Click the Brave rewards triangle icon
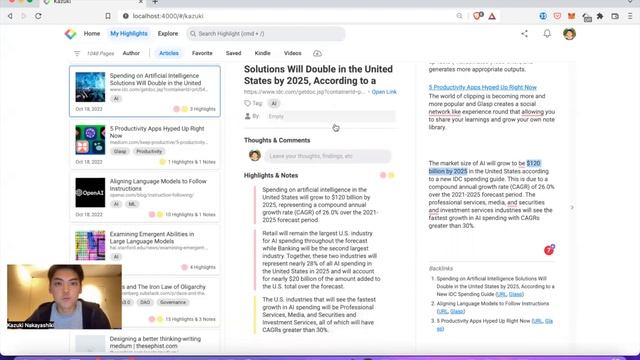The height and width of the screenshot is (360, 640). click(492, 16)
